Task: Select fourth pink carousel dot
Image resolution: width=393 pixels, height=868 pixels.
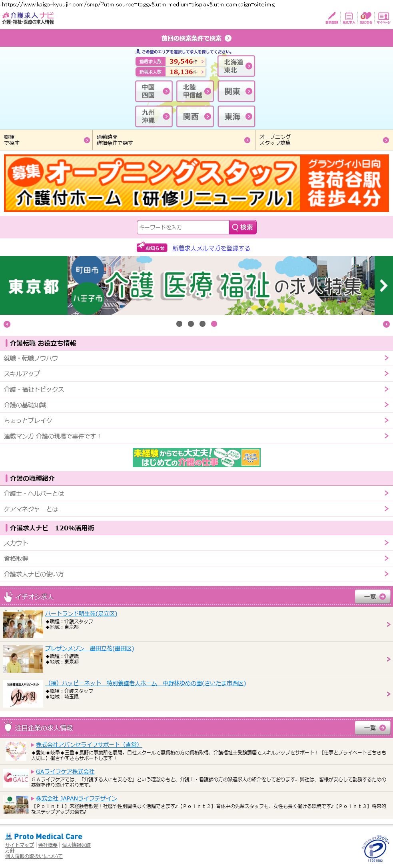Action: (x=214, y=324)
